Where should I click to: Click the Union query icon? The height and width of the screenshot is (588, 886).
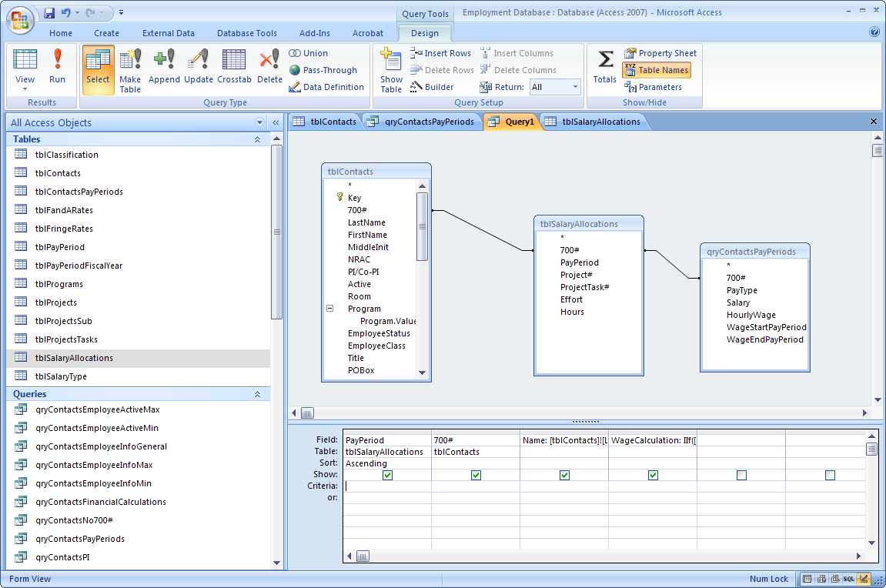pos(294,53)
